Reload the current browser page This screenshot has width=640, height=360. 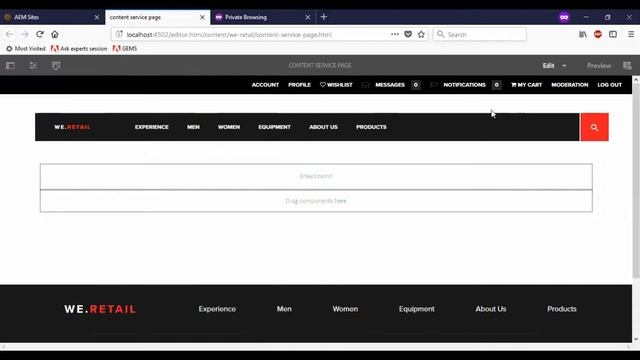click(x=40, y=34)
